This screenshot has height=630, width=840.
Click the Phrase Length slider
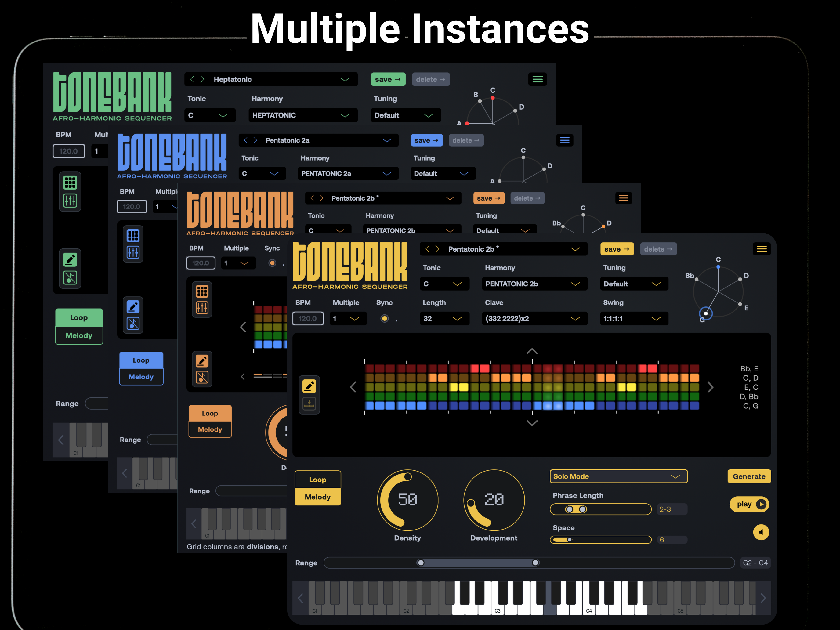[x=600, y=509]
